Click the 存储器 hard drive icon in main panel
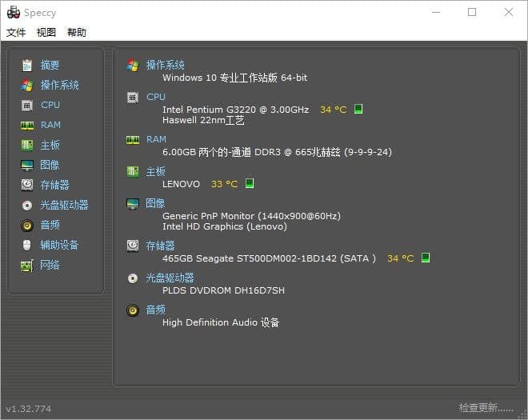Image resolution: width=528 pixels, height=420 pixels. coord(133,246)
